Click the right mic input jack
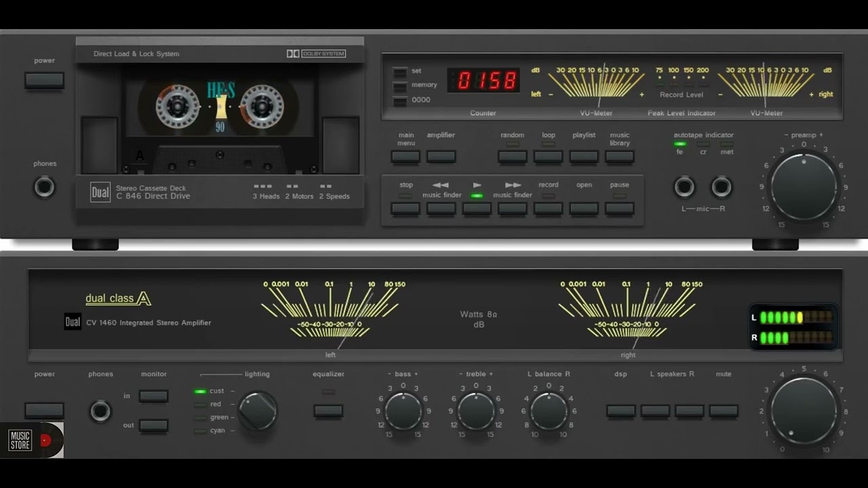Viewport: 868px width, 488px height. click(721, 186)
